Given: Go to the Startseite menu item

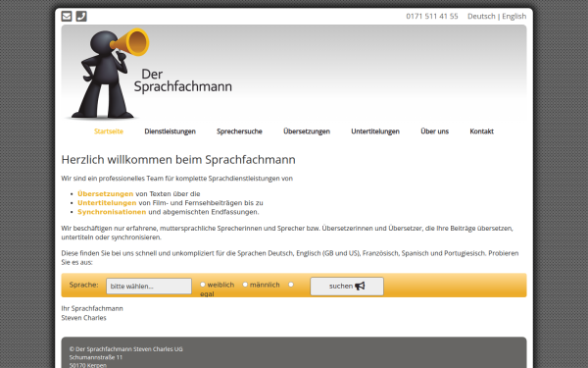Looking at the screenshot, I should (109, 131).
